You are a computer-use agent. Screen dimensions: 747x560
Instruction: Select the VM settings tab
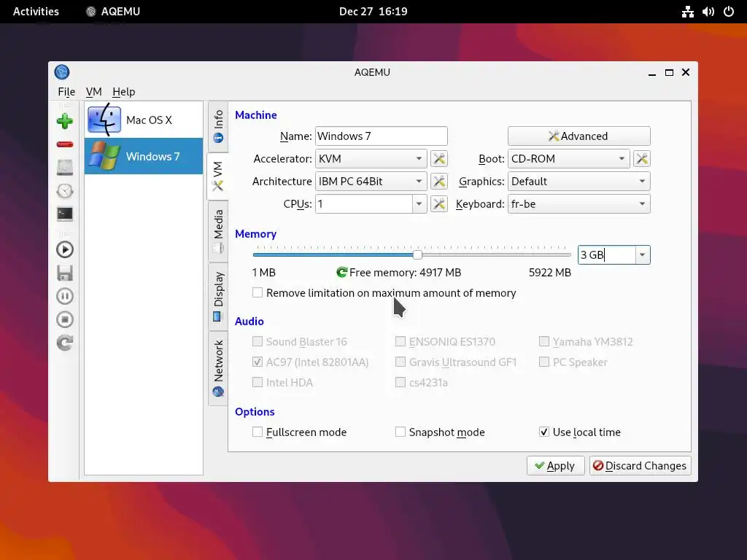[217, 176]
